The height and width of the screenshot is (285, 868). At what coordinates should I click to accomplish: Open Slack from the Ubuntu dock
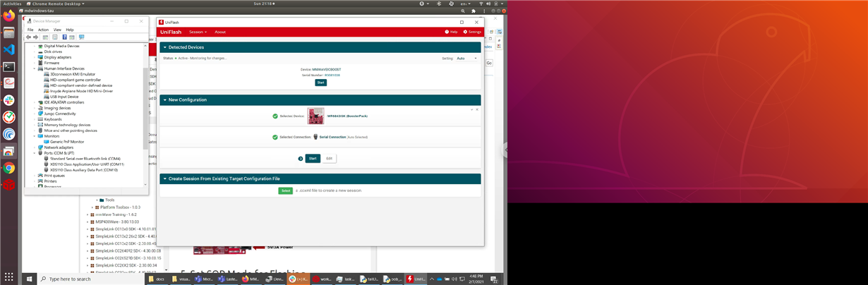(x=8, y=100)
